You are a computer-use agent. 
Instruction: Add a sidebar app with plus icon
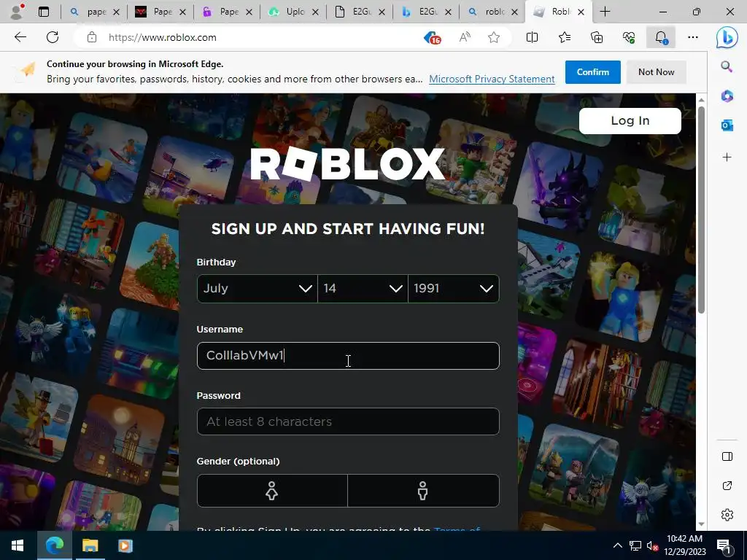click(727, 157)
